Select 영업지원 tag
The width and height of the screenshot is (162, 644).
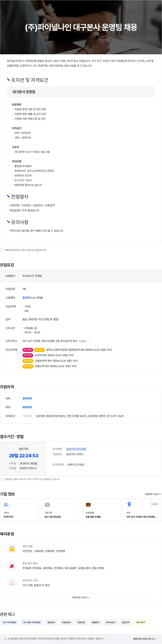point(81,623)
